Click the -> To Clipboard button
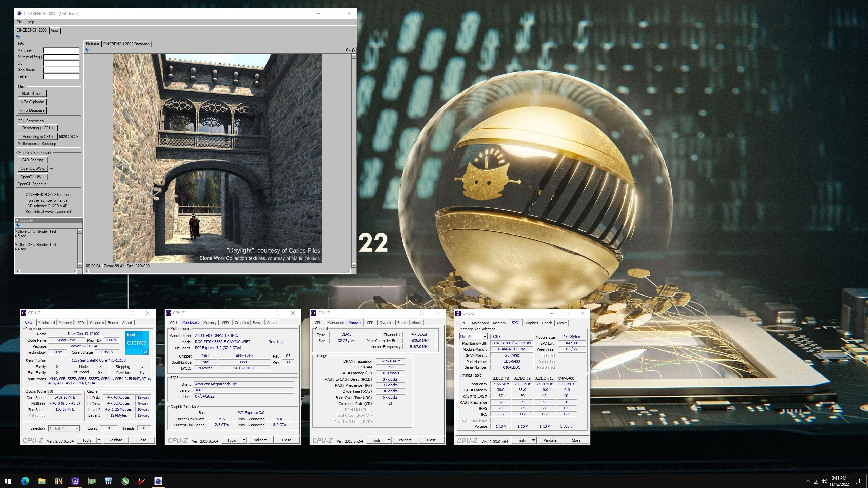Image resolution: width=868 pixels, height=488 pixels. pos(32,102)
